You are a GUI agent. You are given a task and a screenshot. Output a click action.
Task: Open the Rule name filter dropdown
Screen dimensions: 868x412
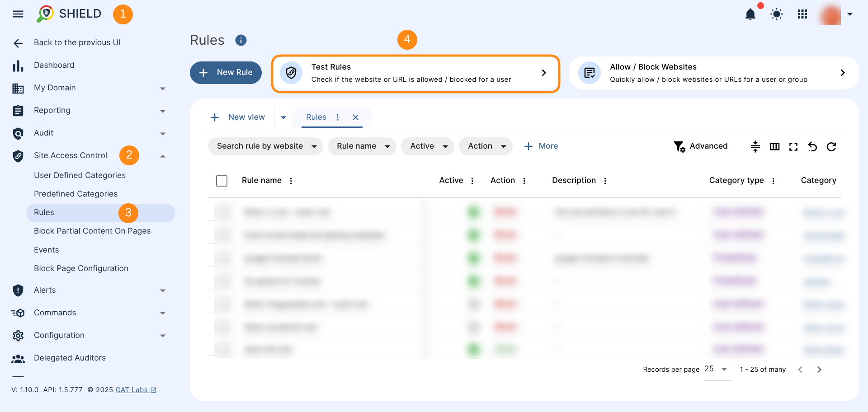[362, 146]
